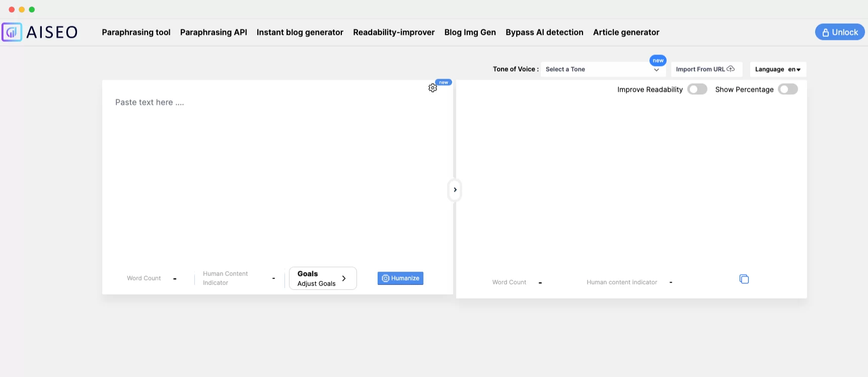Open the Blog Img Gen page
The height and width of the screenshot is (377, 868).
[x=470, y=32]
